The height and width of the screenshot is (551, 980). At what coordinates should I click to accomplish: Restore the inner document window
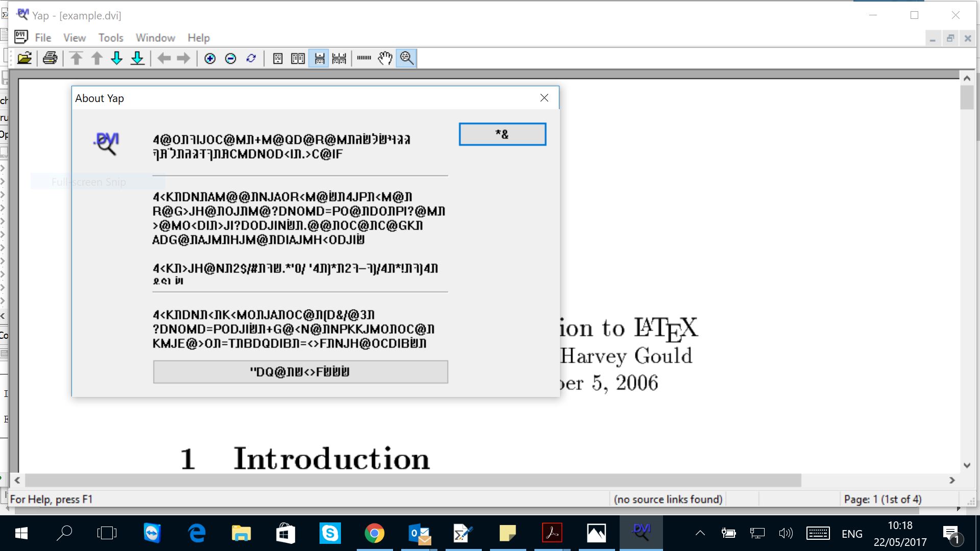(950, 38)
